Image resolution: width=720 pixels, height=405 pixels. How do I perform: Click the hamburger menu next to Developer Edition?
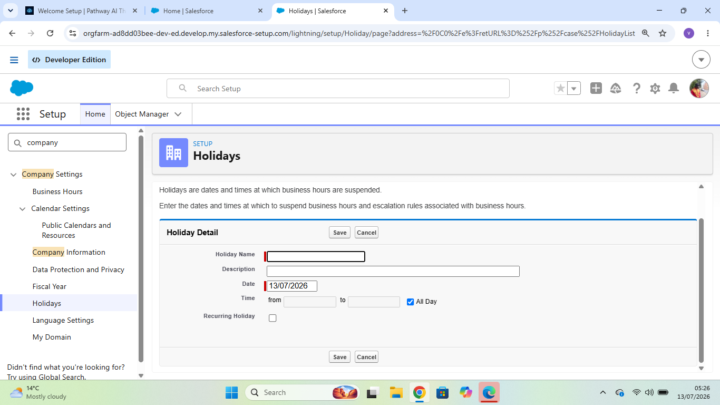pos(14,60)
